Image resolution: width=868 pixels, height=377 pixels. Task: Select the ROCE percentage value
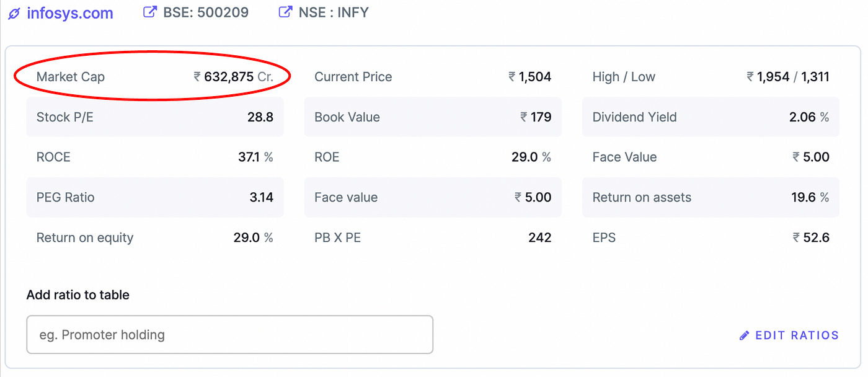coord(254,157)
